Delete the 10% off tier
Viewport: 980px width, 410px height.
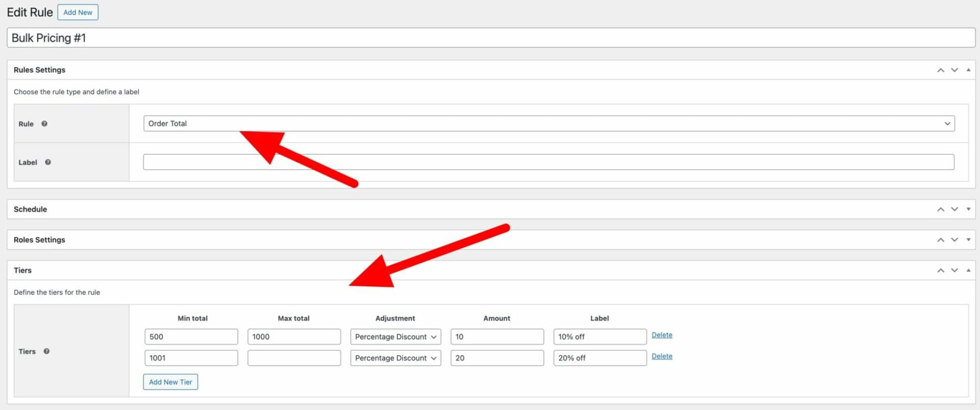click(x=662, y=335)
